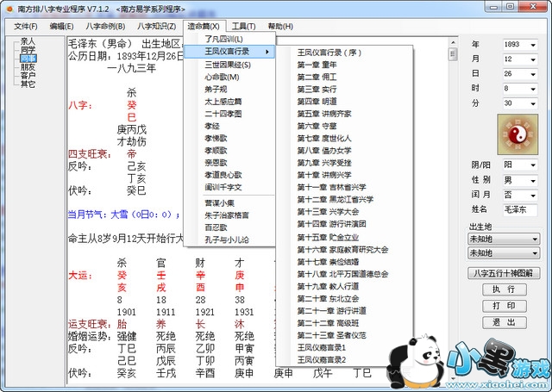Click the 退出 button
Image resolution: width=552 pixels, height=392 pixels.
click(x=504, y=322)
